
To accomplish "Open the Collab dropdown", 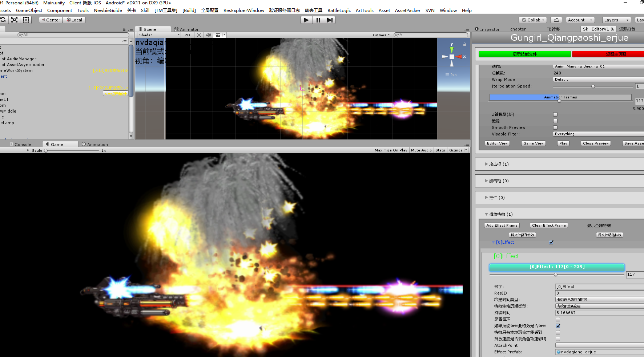I will [x=533, y=20].
